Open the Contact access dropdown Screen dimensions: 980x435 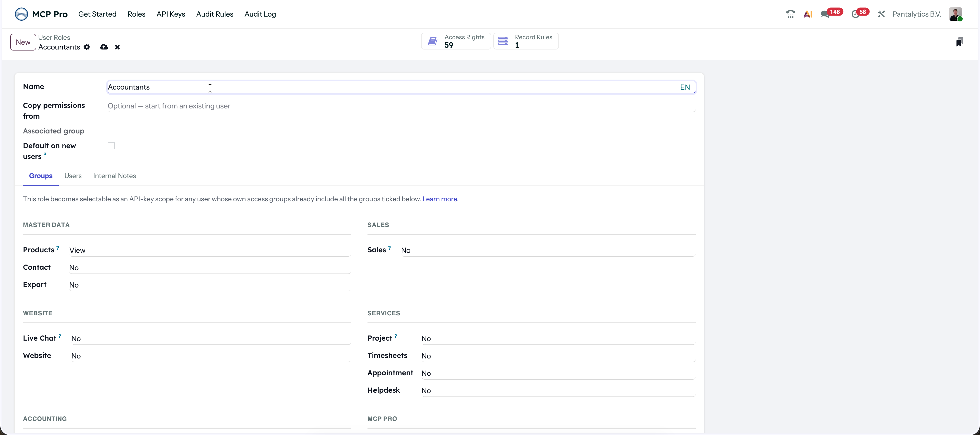pyautogui.click(x=210, y=268)
